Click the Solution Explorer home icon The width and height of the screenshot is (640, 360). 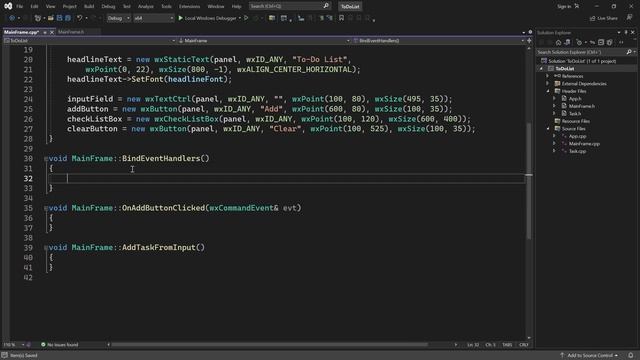click(558, 42)
